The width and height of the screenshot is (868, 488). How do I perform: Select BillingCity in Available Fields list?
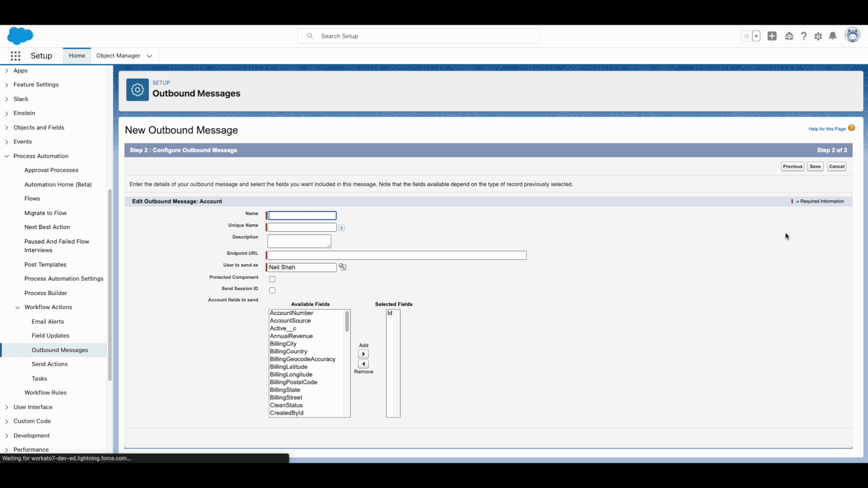[283, 343]
